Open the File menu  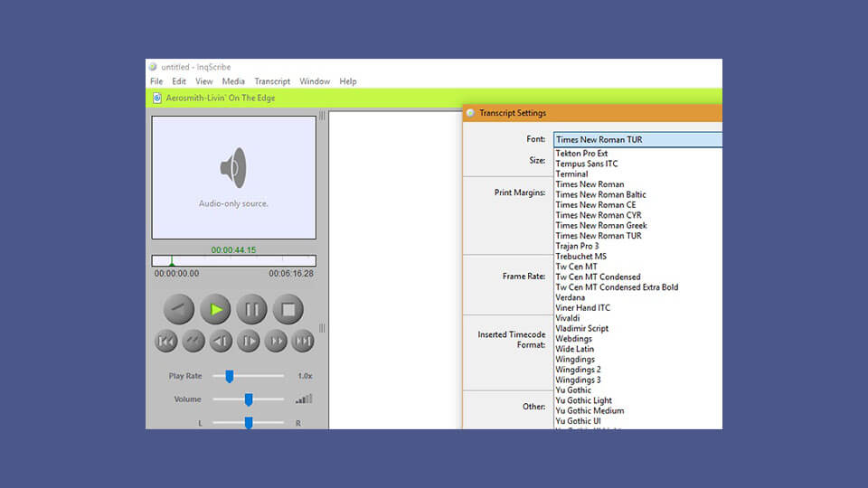156,81
